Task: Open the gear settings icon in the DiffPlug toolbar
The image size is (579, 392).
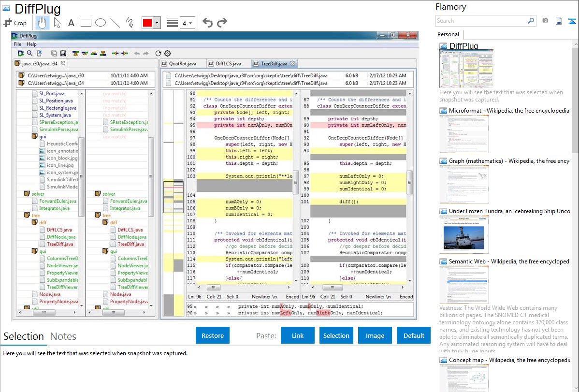Action: coord(167,54)
